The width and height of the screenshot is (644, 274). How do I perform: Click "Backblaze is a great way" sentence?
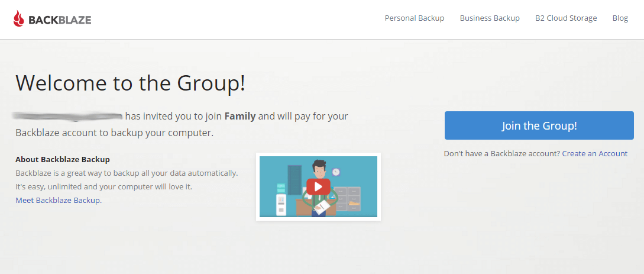127,173
